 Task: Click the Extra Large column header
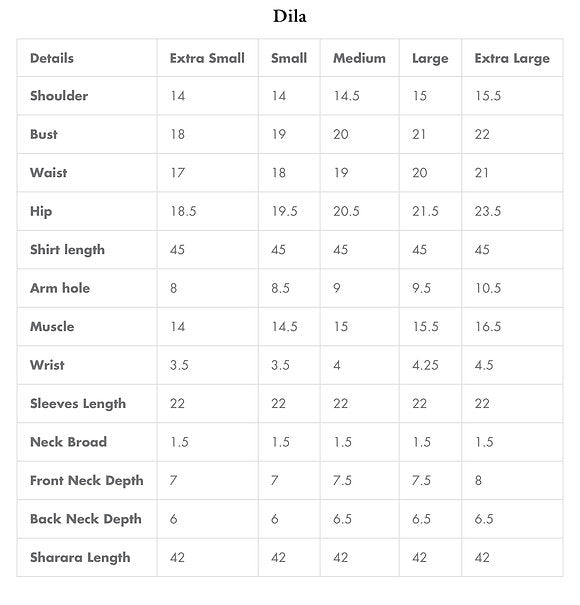pyautogui.click(x=512, y=59)
